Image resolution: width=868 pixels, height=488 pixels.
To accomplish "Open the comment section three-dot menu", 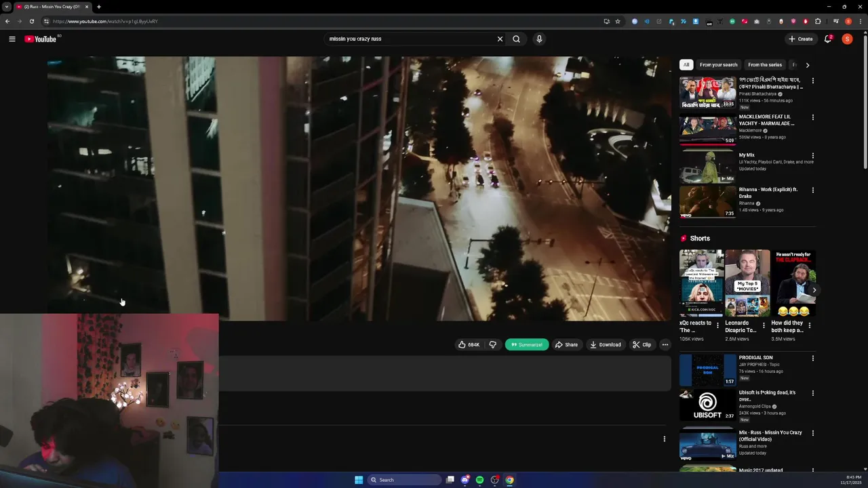I will pyautogui.click(x=664, y=439).
